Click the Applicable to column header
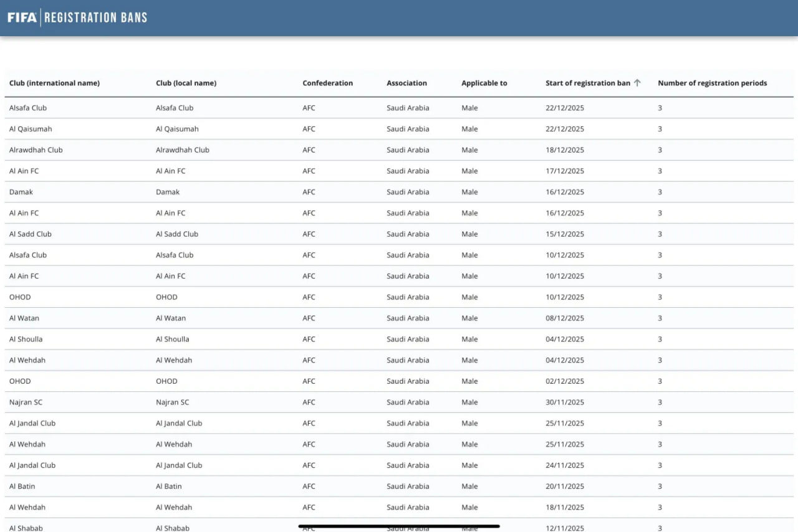The height and width of the screenshot is (532, 798). (484, 83)
